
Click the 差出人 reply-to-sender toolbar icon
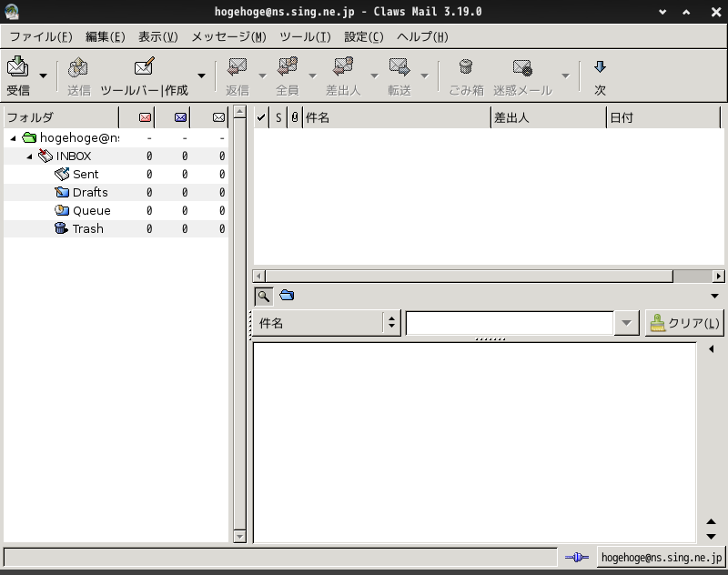(x=343, y=66)
